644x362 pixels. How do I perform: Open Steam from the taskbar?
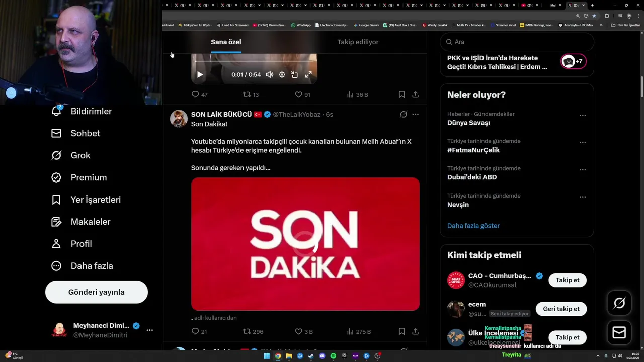click(x=311, y=356)
